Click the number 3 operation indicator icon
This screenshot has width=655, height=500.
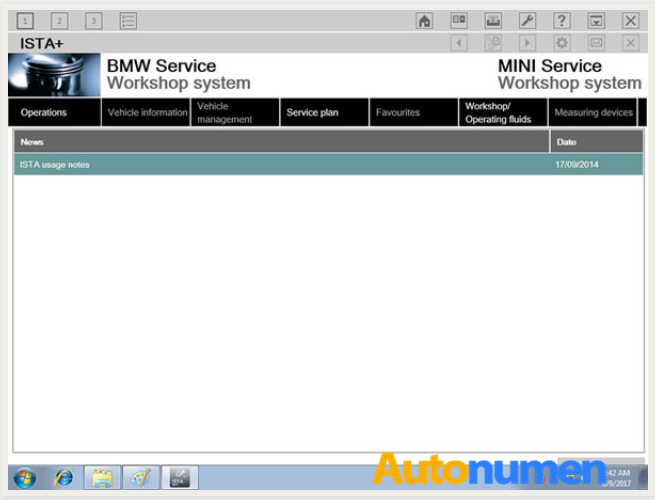(x=94, y=20)
